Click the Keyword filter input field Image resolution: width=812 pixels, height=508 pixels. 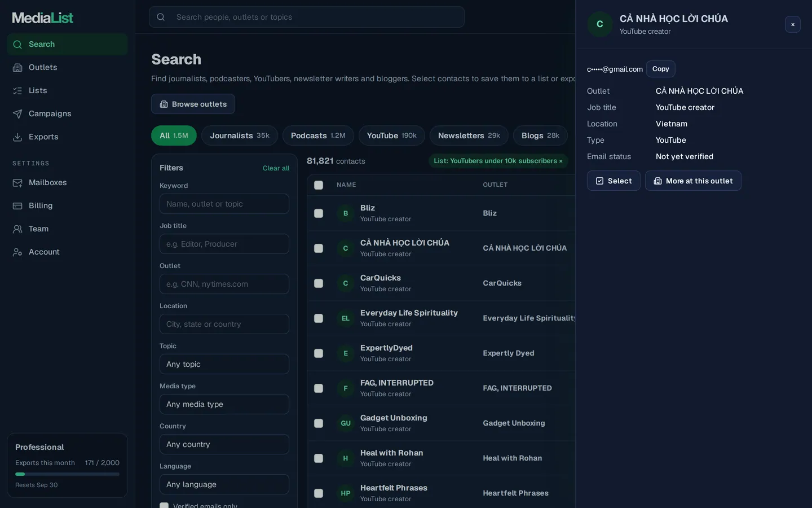click(224, 204)
